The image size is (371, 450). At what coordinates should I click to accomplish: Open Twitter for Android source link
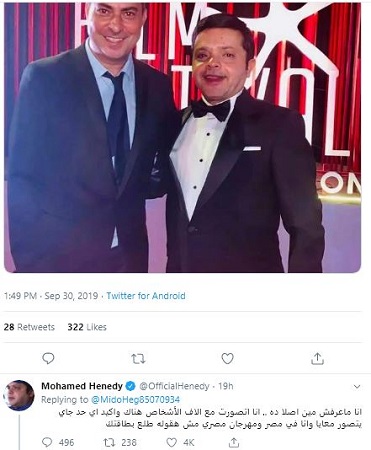click(146, 296)
